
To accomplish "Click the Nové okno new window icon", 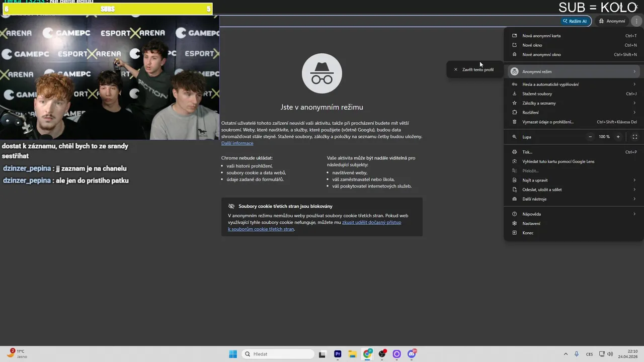I will [x=514, y=45].
